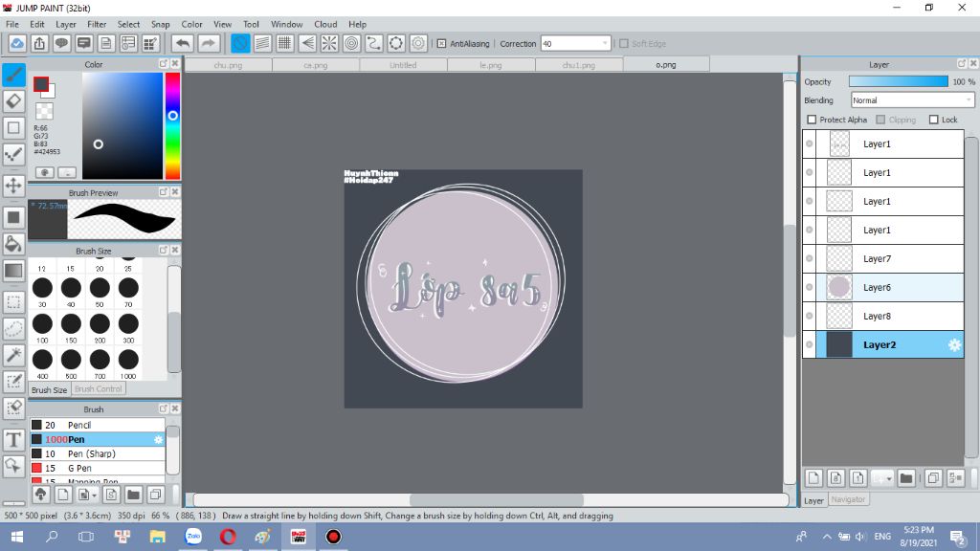
Task: Enable Protect Alpha checkbox
Action: click(x=812, y=120)
